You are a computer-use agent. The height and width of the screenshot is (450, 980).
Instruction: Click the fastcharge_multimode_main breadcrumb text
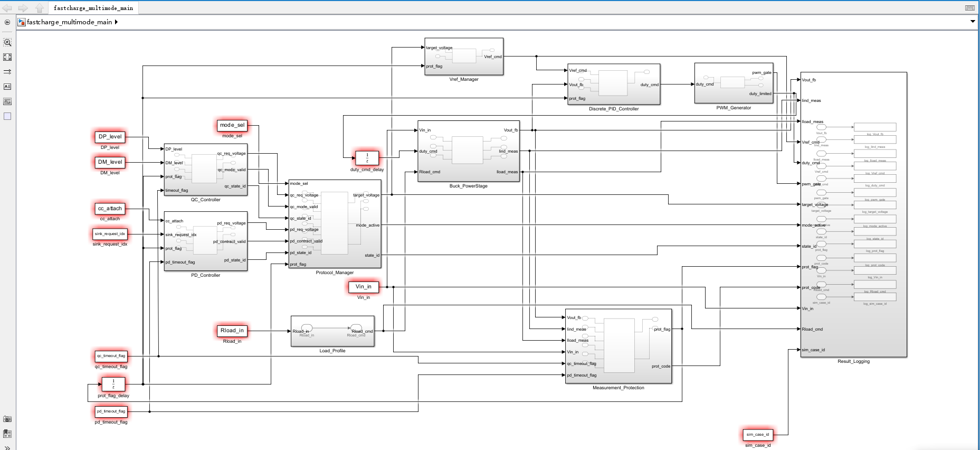pos(70,22)
